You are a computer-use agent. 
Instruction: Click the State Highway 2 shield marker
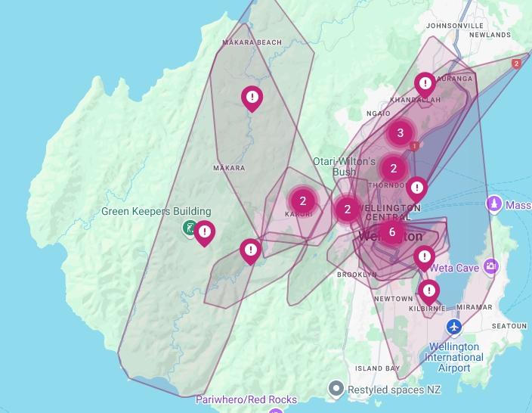516,64
